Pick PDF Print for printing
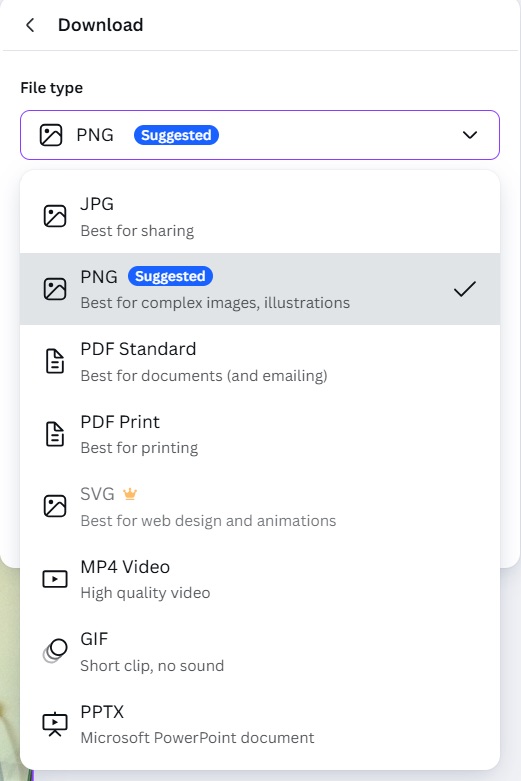This screenshot has width=521, height=781. pyautogui.click(x=260, y=434)
